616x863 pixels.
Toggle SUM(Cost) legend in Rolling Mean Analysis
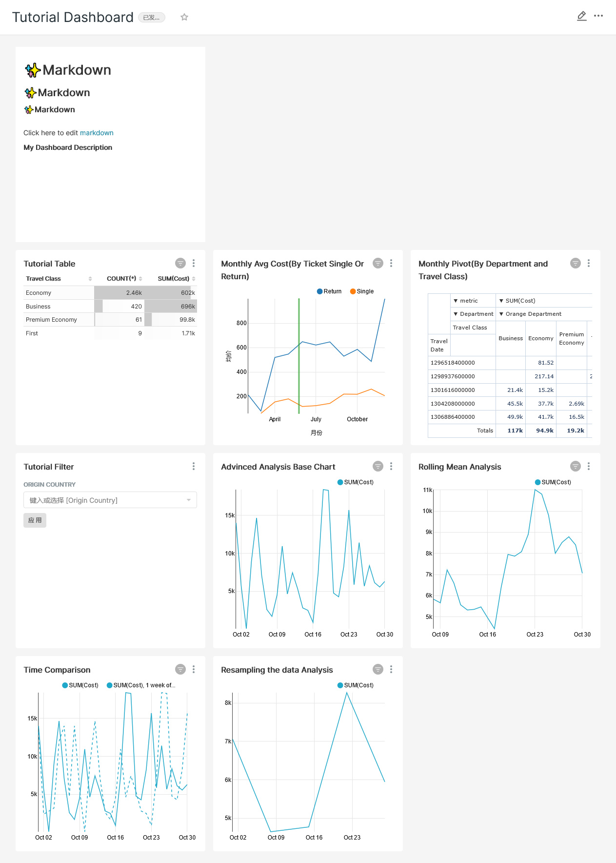[553, 482]
